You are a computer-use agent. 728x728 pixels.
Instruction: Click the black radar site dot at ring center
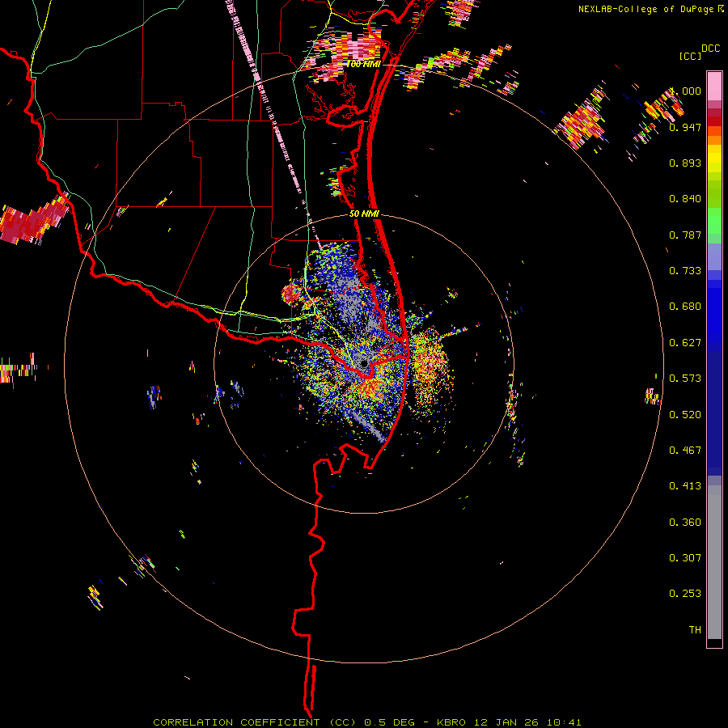click(x=364, y=363)
